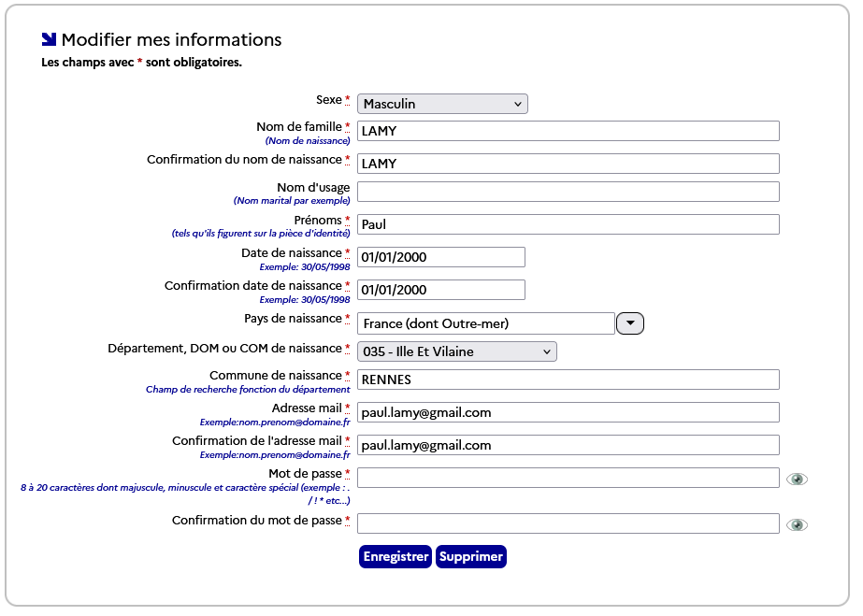Click the empty Mot de passe field
The image size is (863, 616).
(x=567, y=478)
